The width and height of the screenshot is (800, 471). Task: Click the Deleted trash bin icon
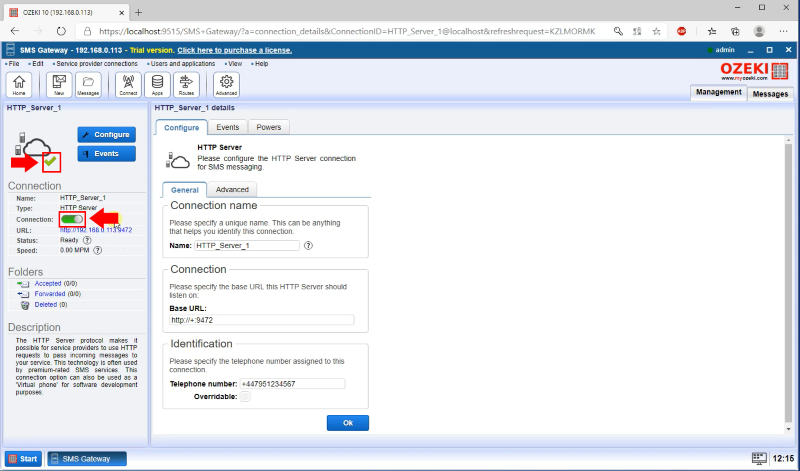pos(24,305)
